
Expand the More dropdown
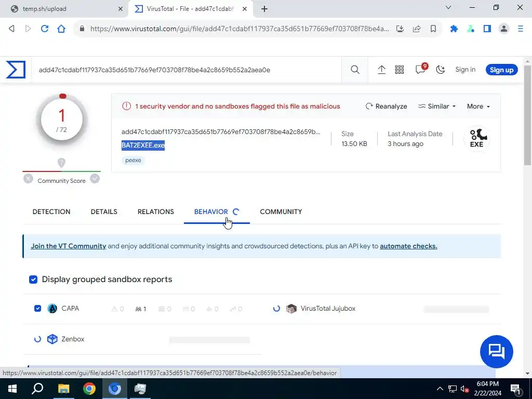478,106
